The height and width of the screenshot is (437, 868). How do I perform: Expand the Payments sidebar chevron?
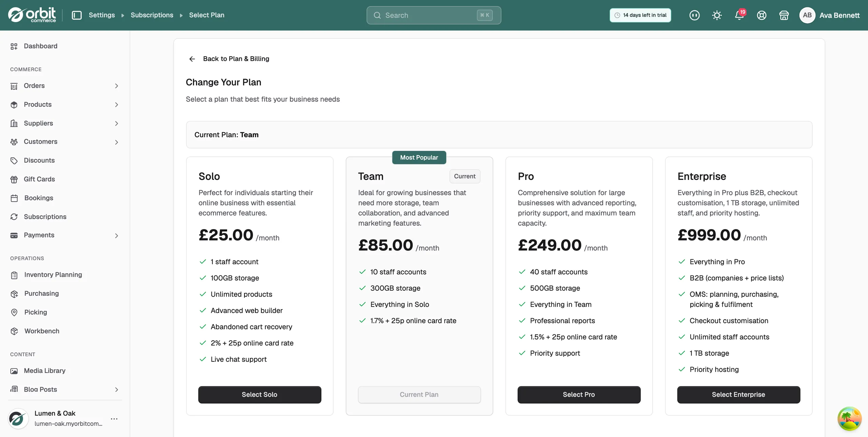tap(116, 235)
